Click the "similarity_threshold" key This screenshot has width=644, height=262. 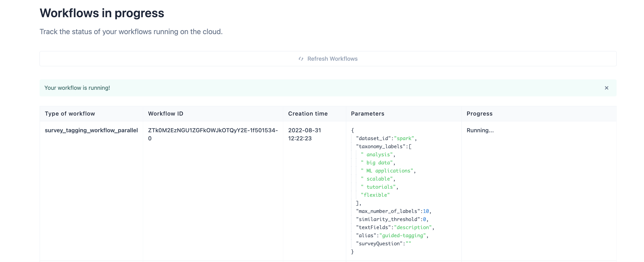coord(388,219)
